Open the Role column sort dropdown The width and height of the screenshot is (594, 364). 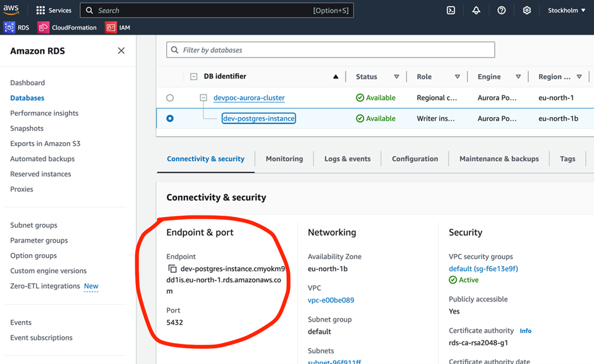[x=458, y=76]
